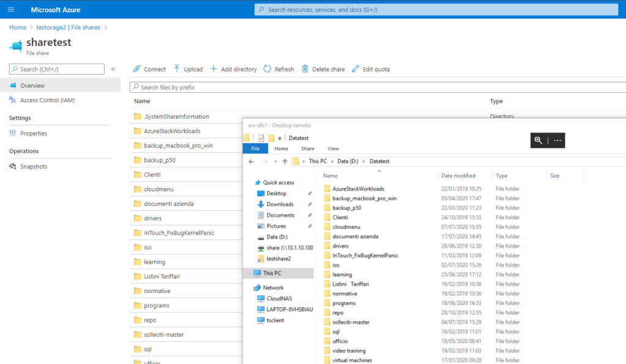The width and height of the screenshot is (626, 364).
Task: Click the Desktop icon in Quick access
Action: [x=260, y=194]
